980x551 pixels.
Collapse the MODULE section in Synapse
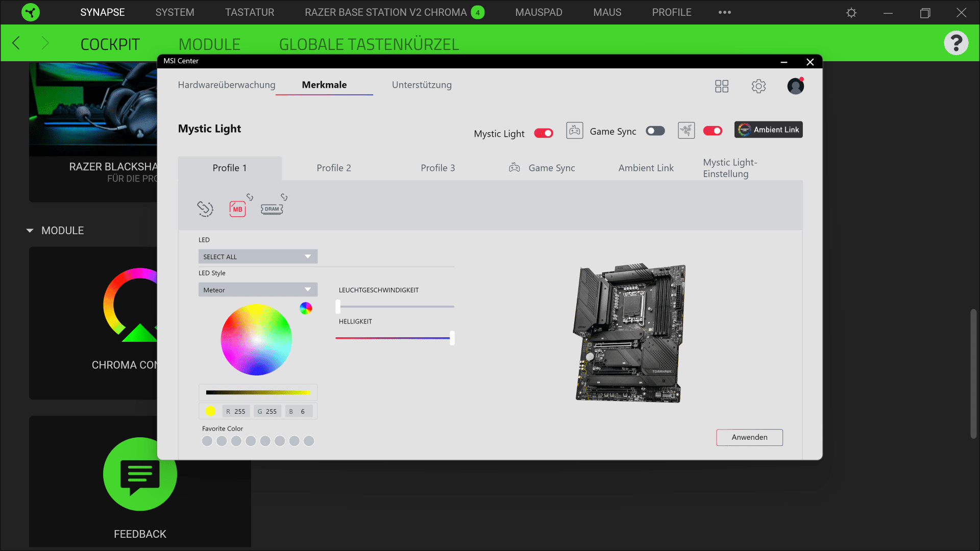30,231
